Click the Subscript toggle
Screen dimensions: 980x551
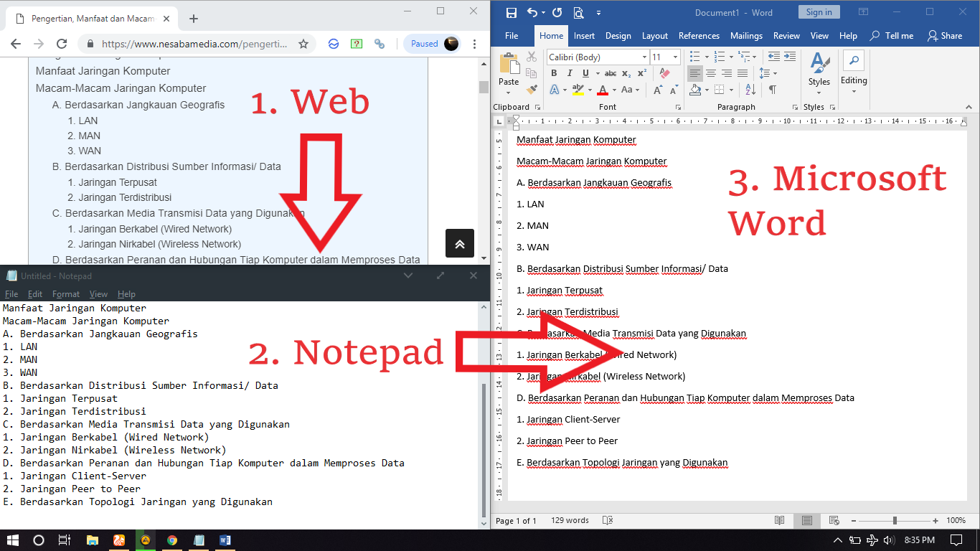pos(626,73)
